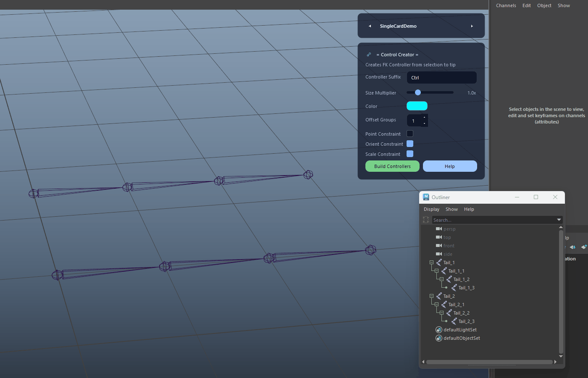Click the Controller Suffix input field
Screen dimensions: 588x378
tap(442, 77)
